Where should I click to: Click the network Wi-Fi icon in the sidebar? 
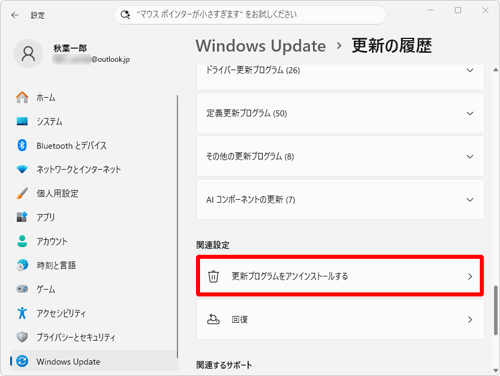[22, 169]
